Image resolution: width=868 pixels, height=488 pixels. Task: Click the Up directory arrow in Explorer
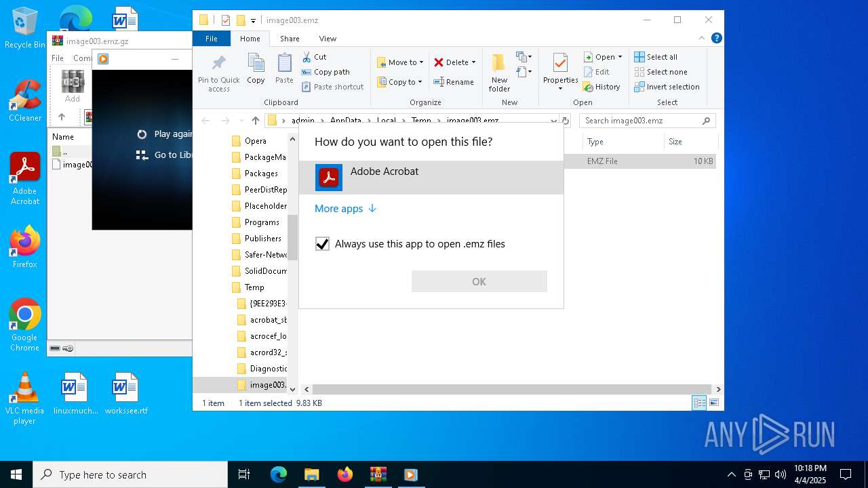tap(255, 121)
